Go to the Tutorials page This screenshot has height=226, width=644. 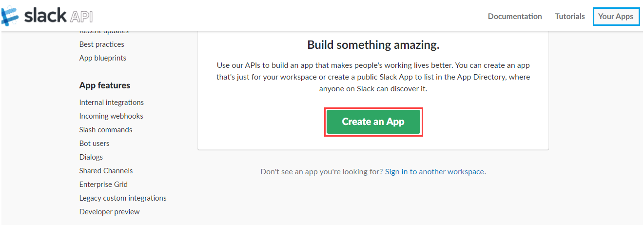[x=569, y=16]
